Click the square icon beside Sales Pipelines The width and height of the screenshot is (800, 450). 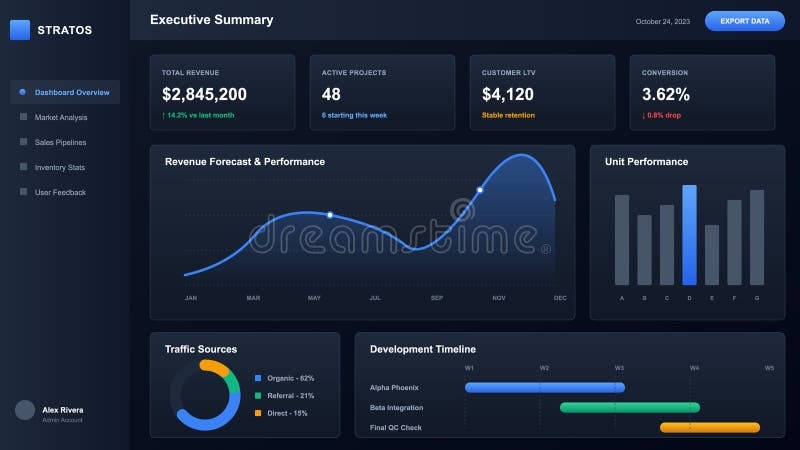pos(23,142)
